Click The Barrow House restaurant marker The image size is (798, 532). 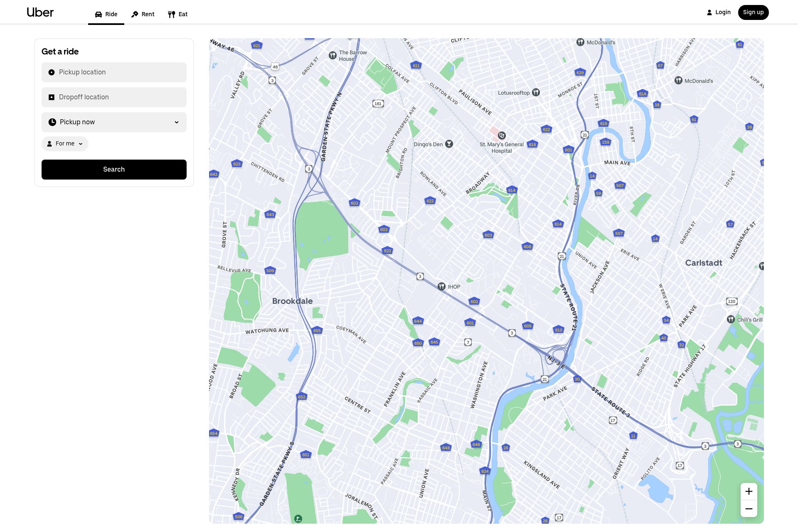[332, 55]
